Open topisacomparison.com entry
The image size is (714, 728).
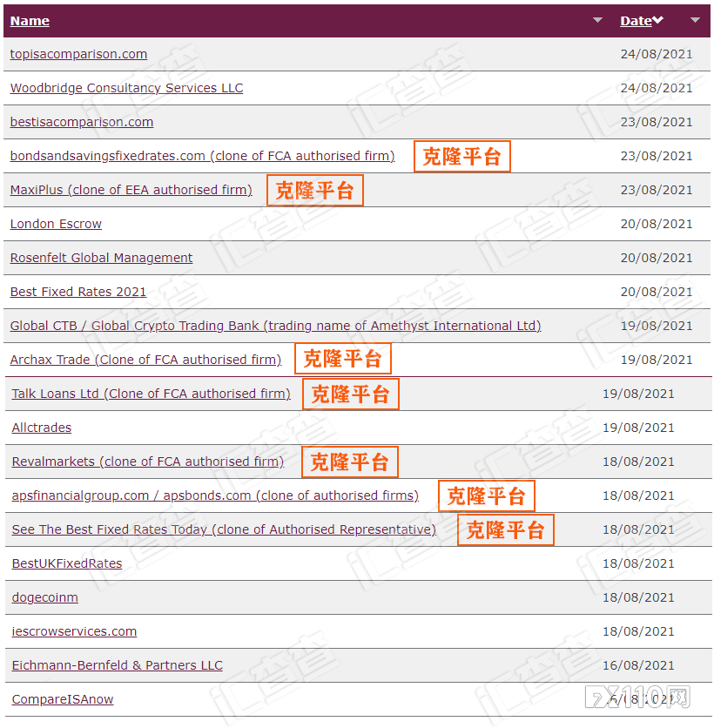78,53
